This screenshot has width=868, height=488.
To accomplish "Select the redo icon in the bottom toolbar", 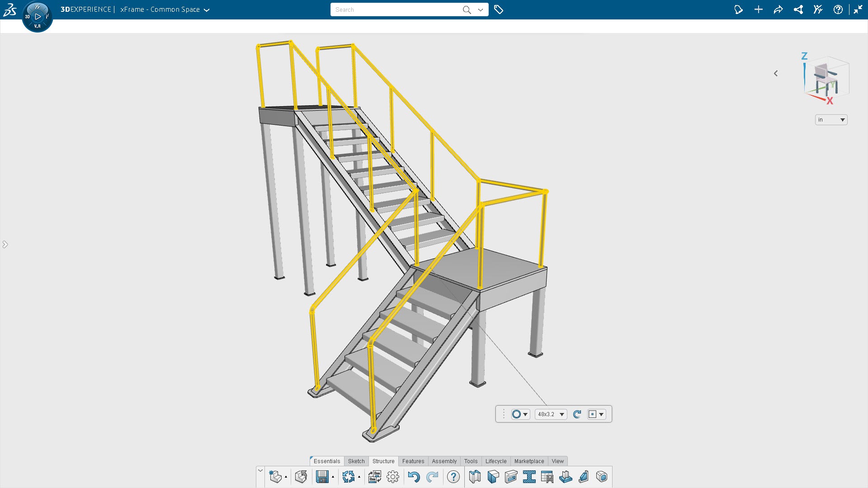I will [432, 477].
